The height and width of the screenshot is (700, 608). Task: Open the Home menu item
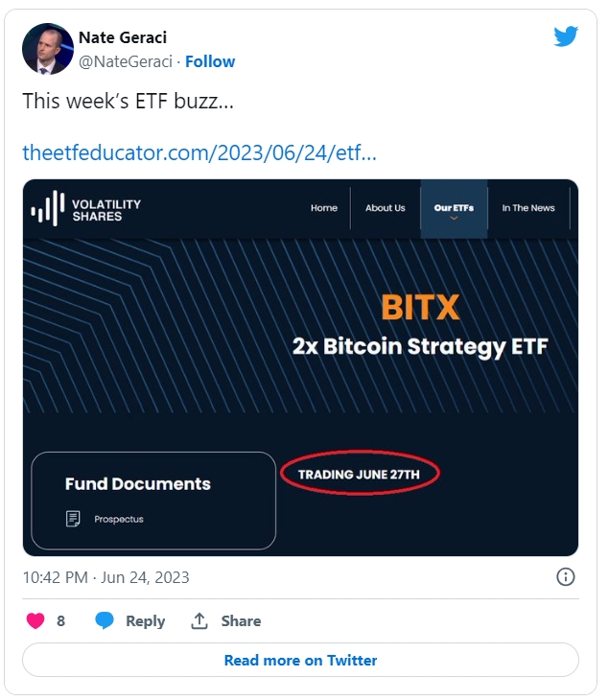coord(324,208)
